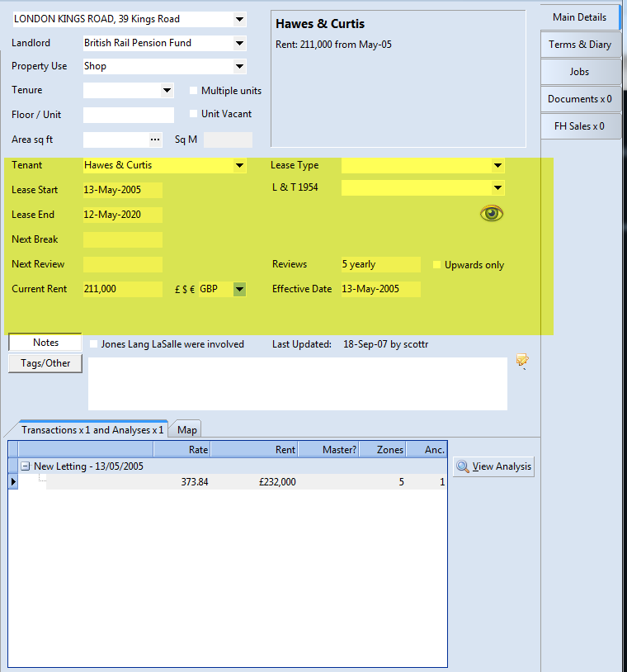Click the Hawes & Curtis heading in summary
The image size is (627, 672).
point(320,24)
